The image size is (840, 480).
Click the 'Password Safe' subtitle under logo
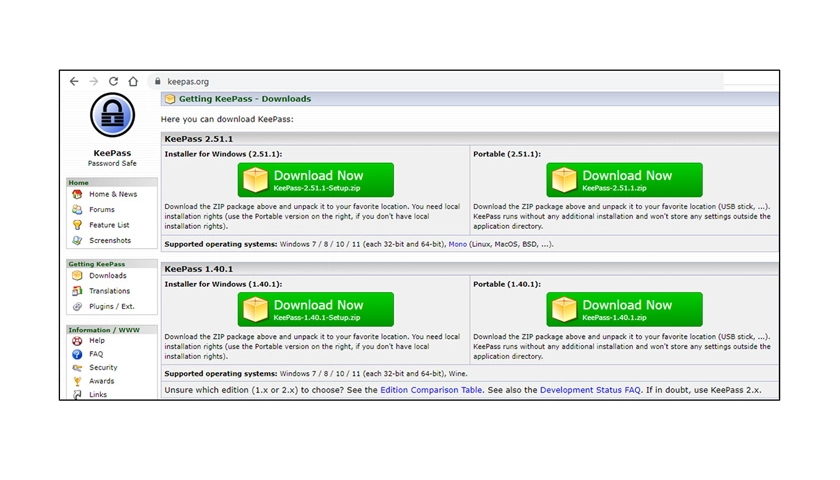point(112,163)
